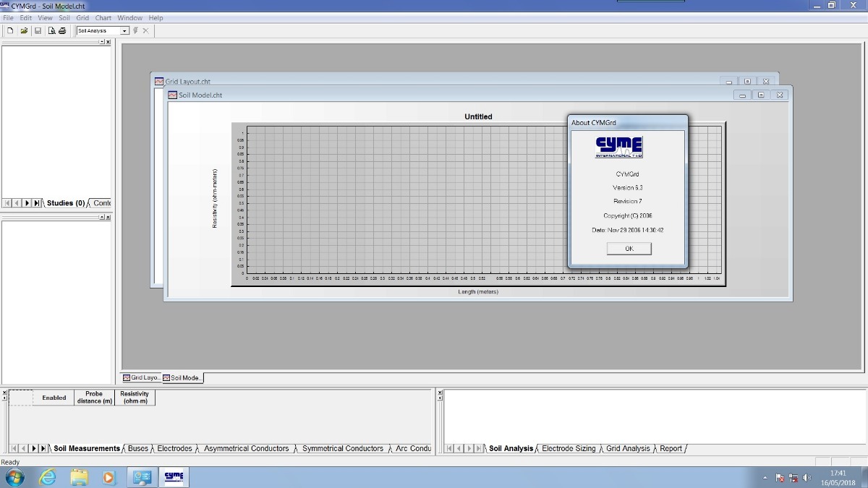
Task: Select the Soil Measurements tab
Action: (x=87, y=448)
